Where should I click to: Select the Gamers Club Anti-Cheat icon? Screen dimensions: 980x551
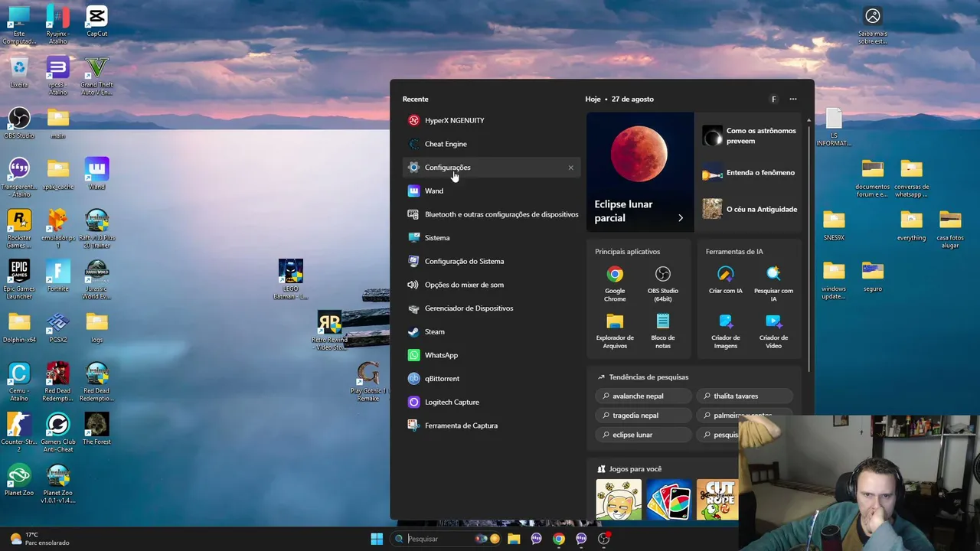pos(58,433)
